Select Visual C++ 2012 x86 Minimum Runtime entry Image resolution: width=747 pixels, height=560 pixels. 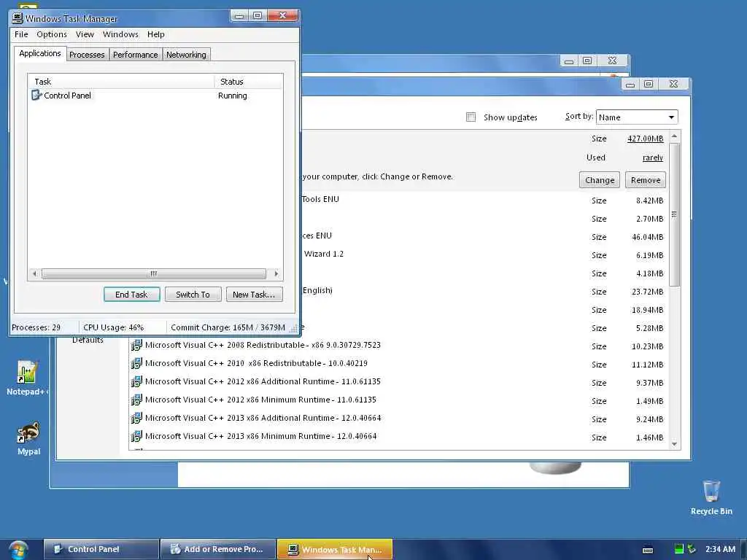(399, 400)
